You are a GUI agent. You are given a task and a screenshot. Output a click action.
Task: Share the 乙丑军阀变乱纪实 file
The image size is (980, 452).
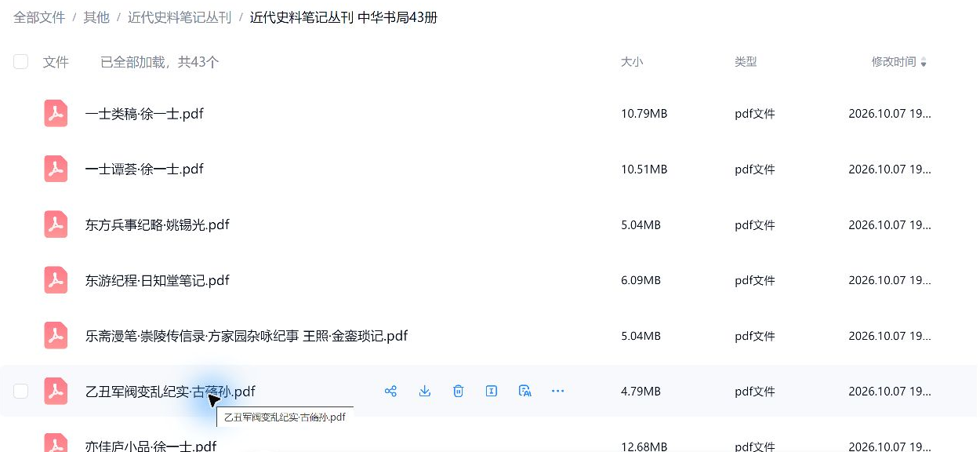click(390, 391)
